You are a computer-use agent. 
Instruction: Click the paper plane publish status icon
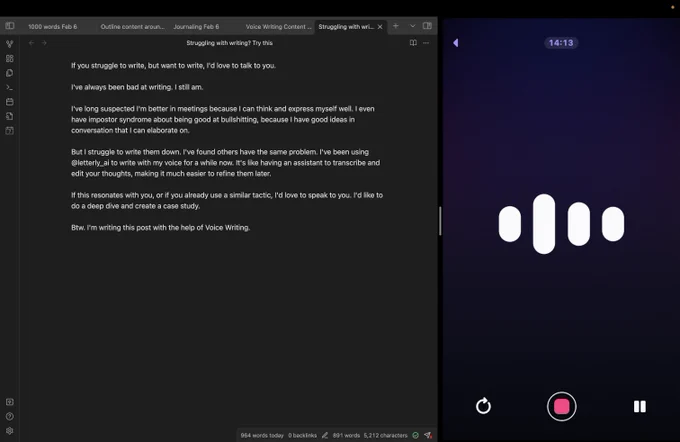(x=428, y=435)
